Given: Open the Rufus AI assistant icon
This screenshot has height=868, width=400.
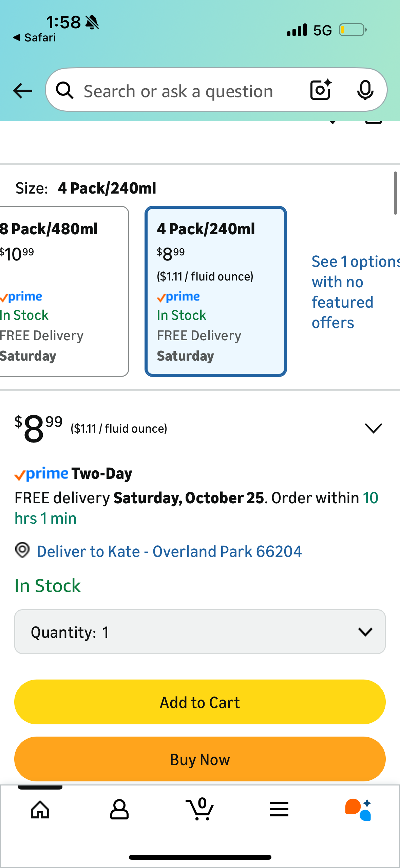Looking at the screenshot, I should (x=358, y=810).
